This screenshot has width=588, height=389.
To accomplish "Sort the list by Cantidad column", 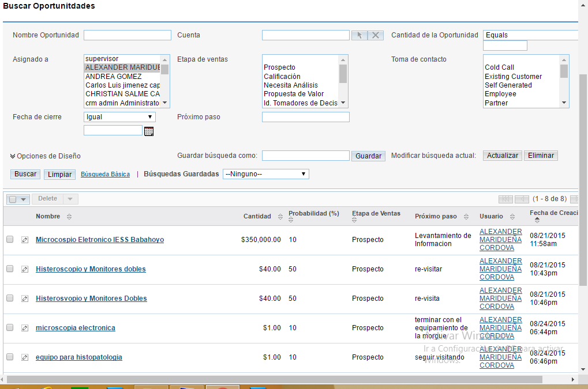I will pyautogui.click(x=280, y=217).
